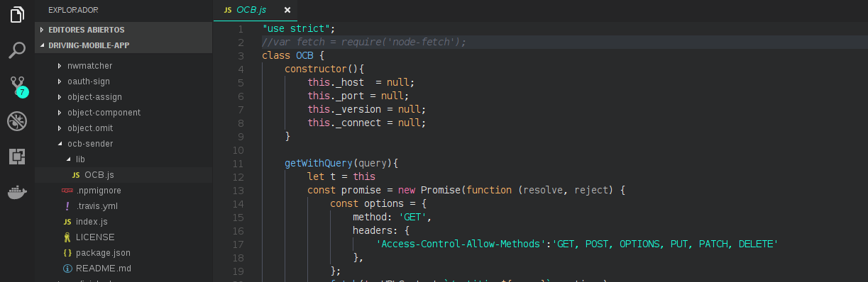Click _connect on line 8
Screen dimensions: 868x282
(x=358, y=123)
